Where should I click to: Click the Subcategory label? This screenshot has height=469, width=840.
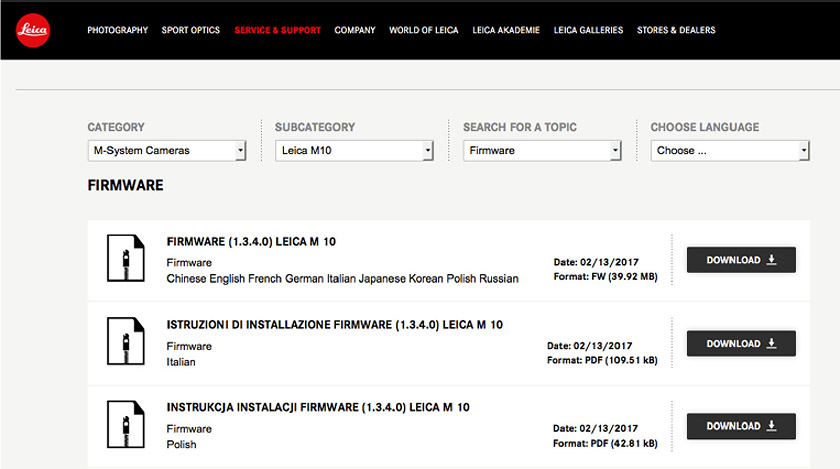[315, 127]
